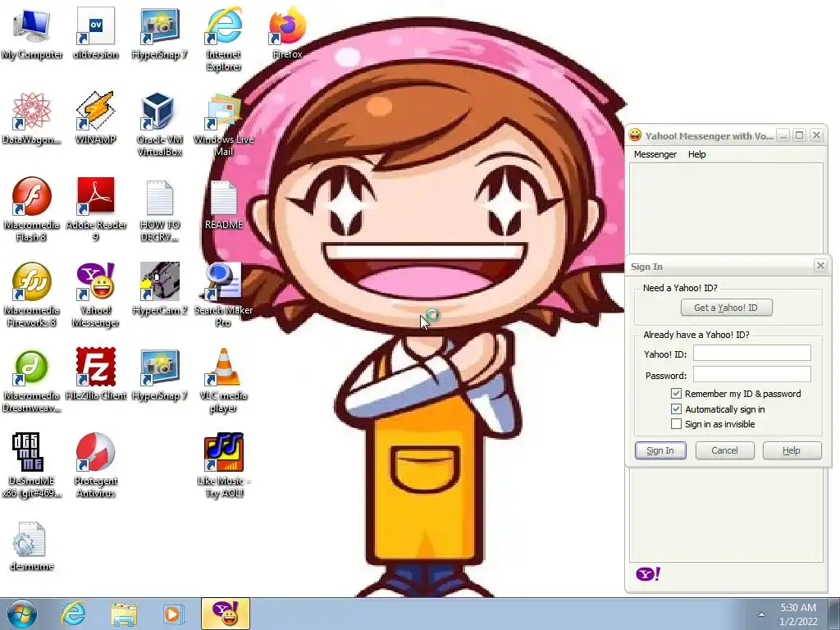This screenshot has height=630, width=840.
Task: Click the Help button in Sign In dialog
Action: (x=792, y=450)
